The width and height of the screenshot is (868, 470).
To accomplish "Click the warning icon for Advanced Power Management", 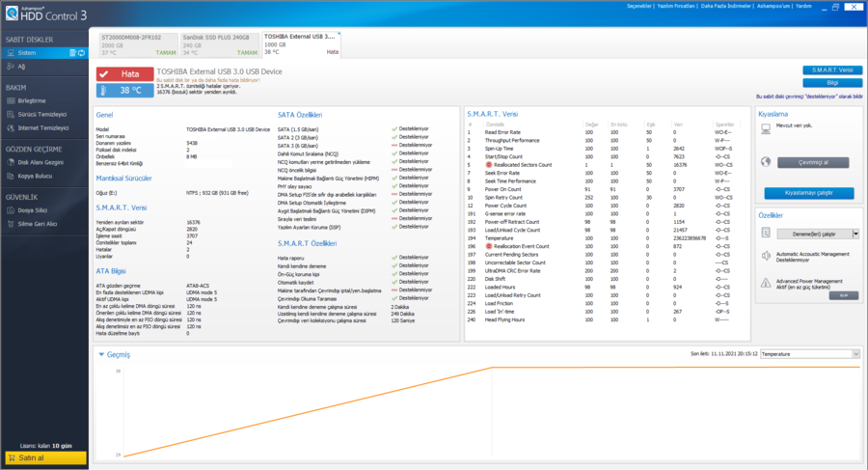I will [x=766, y=283].
